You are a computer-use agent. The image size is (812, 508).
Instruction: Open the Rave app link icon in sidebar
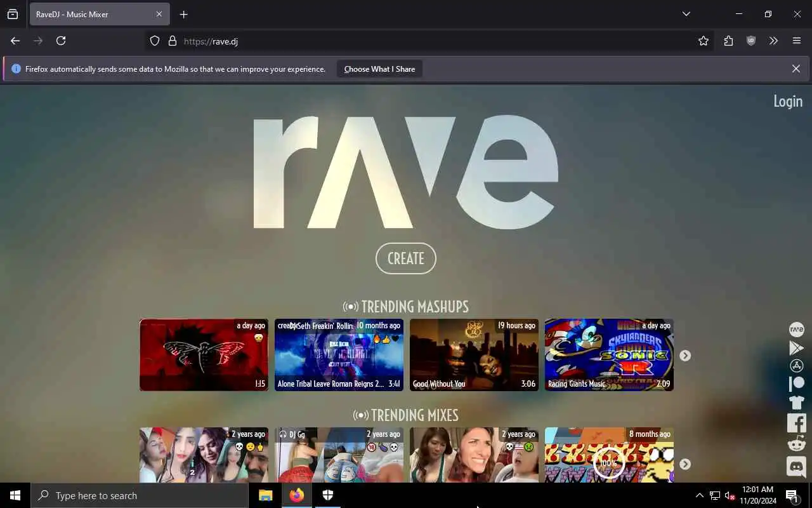point(796,330)
